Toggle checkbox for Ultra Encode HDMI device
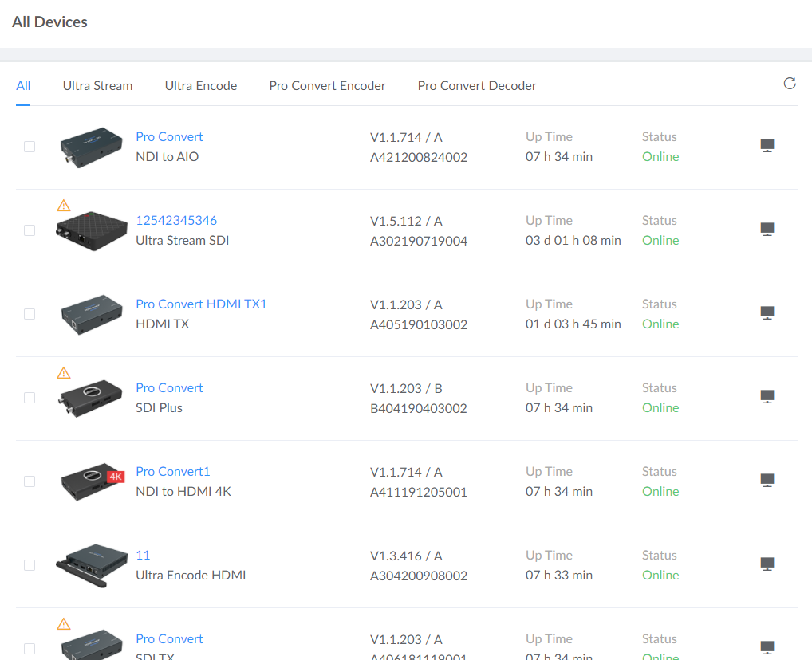Screen dimensions: 812x660 point(30,565)
